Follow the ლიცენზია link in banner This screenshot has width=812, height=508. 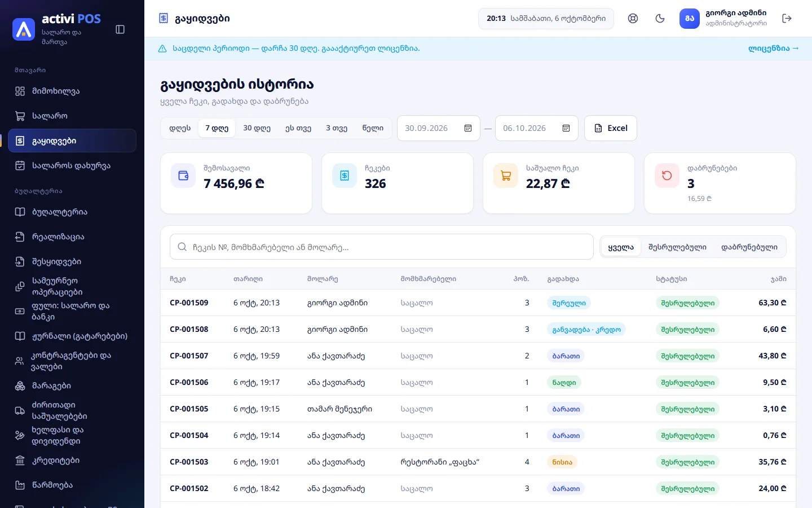point(773,49)
